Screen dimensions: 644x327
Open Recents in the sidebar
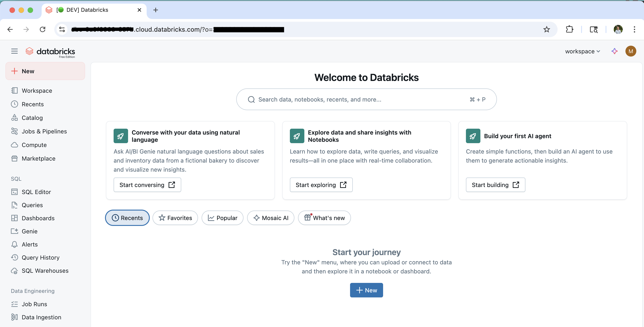pyautogui.click(x=45, y=104)
